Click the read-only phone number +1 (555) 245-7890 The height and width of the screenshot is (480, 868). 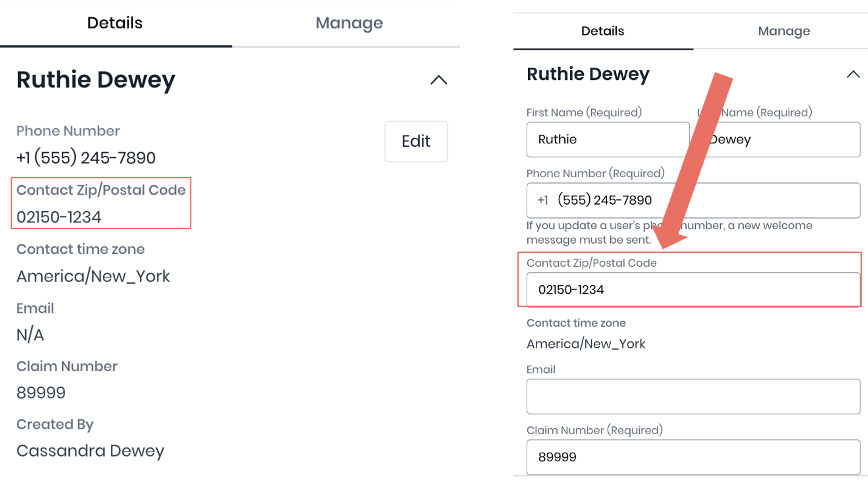[x=86, y=158]
